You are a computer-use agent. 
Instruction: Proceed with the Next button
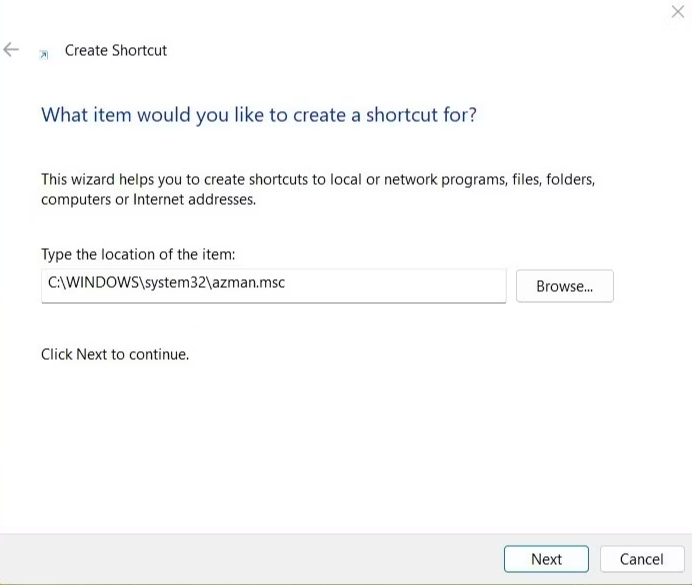[546, 559]
